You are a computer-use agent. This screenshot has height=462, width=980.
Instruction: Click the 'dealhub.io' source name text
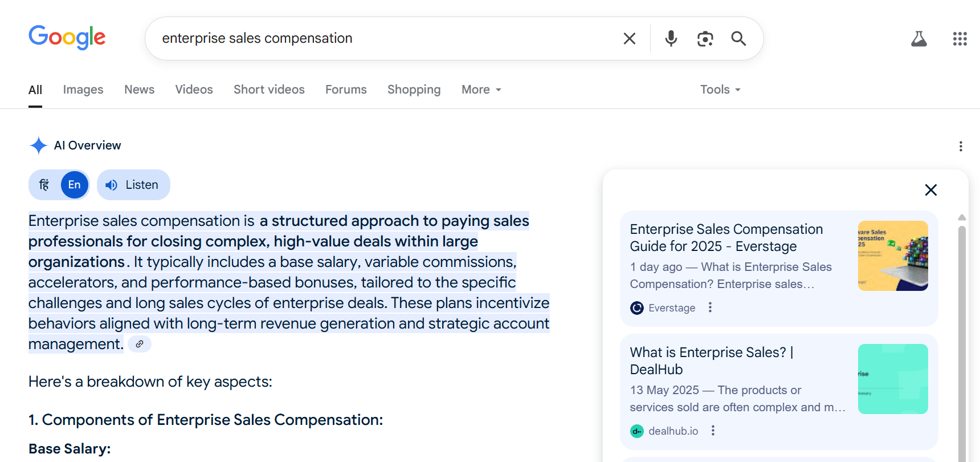click(x=673, y=431)
